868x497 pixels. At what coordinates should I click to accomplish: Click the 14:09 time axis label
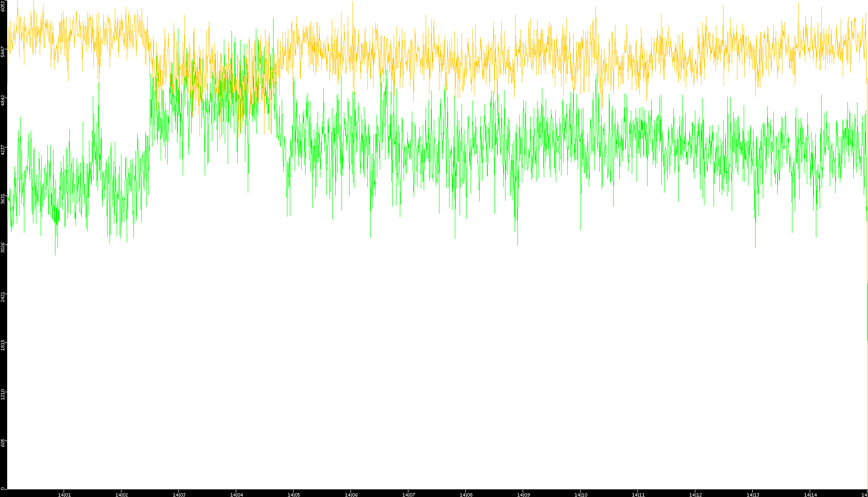point(523,495)
